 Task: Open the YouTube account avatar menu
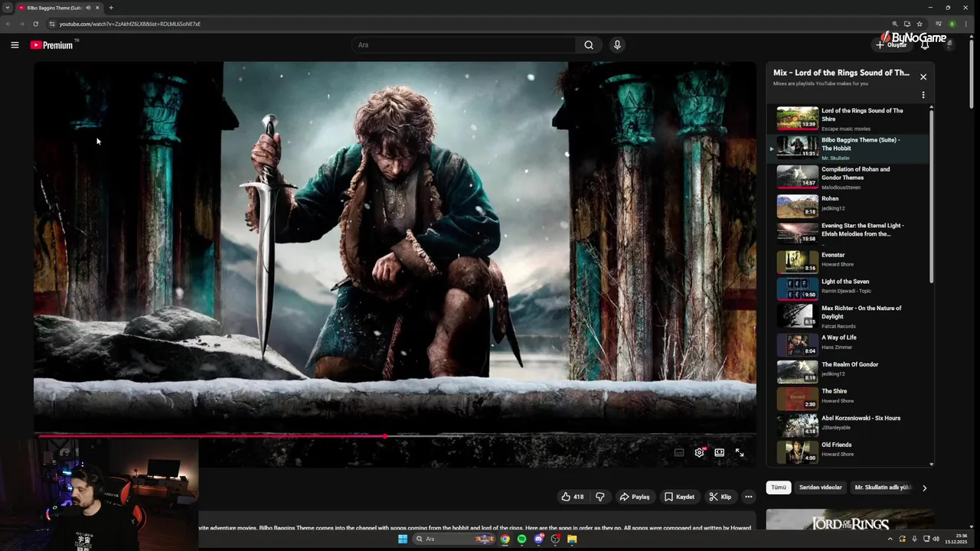pyautogui.click(x=949, y=45)
